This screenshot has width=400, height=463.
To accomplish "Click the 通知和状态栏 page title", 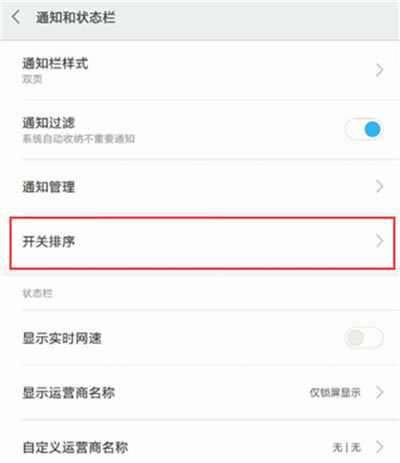I will pos(76,17).
